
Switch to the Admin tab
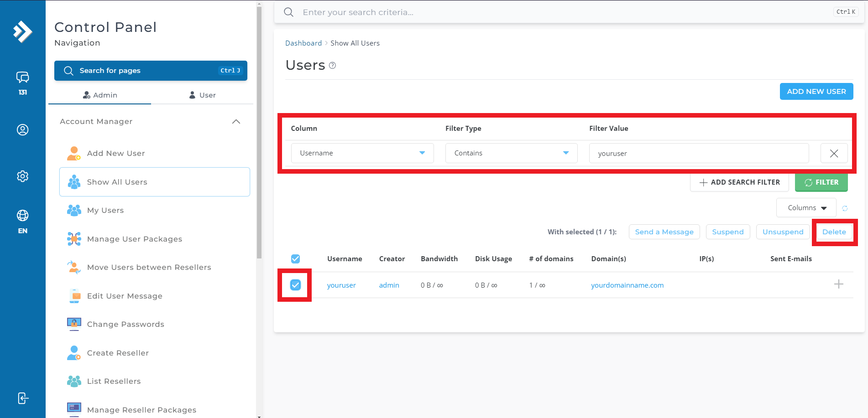[x=100, y=95]
